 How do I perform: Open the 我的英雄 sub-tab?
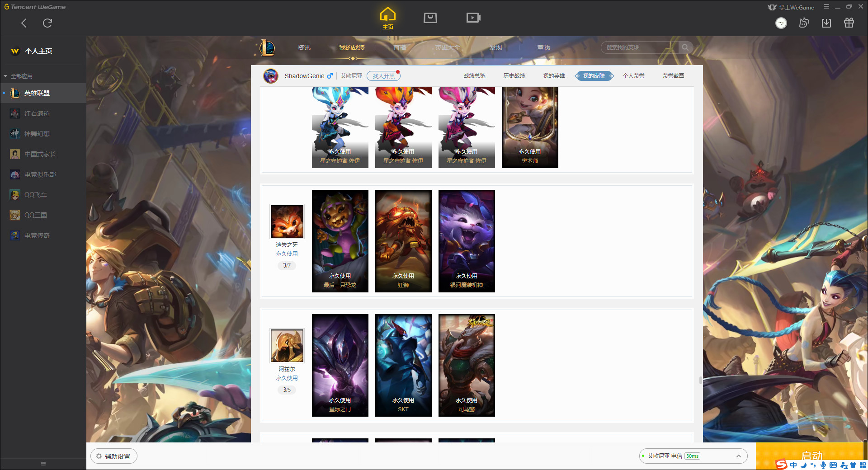point(554,76)
